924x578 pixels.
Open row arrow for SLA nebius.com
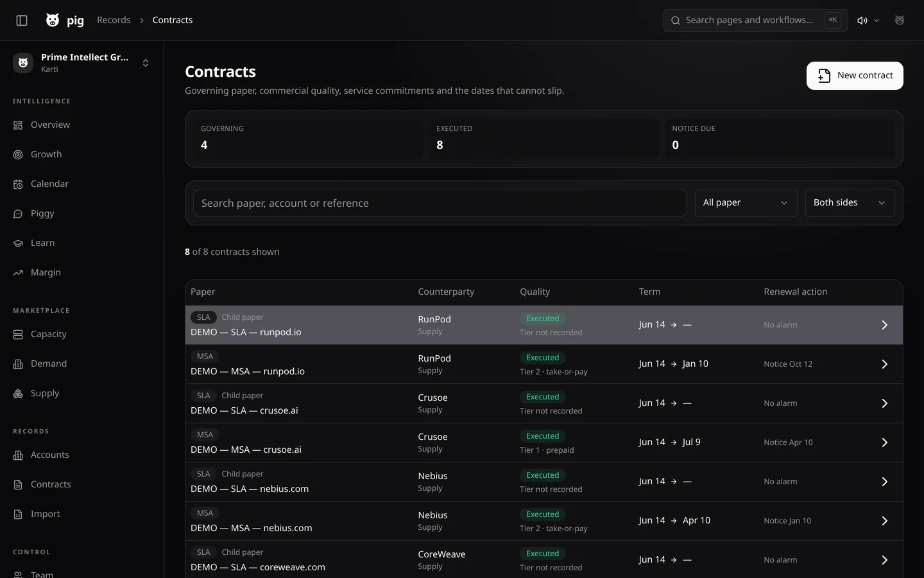point(884,482)
